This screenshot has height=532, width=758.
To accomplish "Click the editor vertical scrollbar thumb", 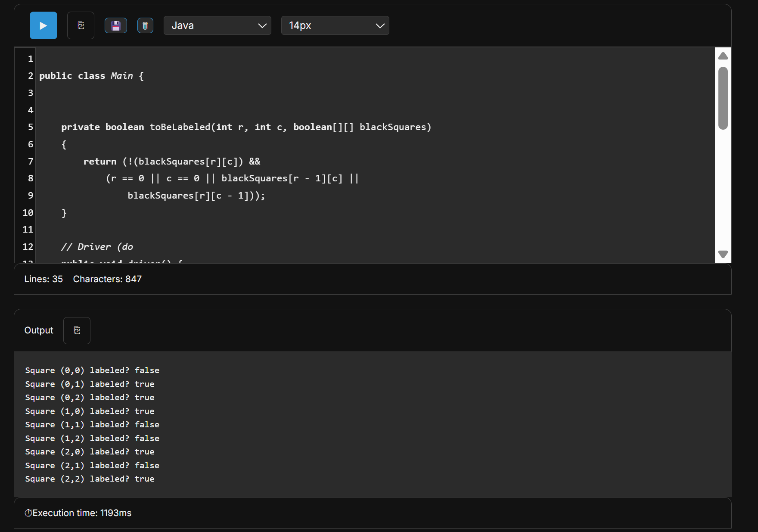I will click(723, 98).
